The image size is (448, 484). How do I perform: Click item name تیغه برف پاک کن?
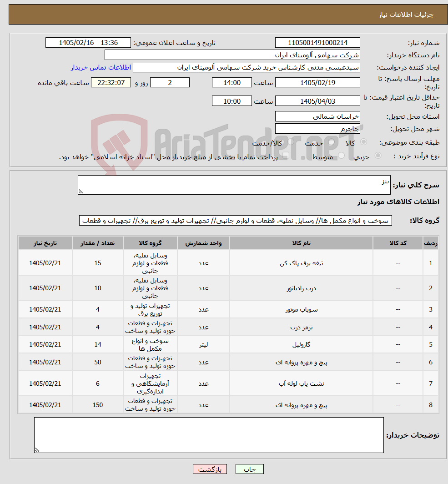pos(301,263)
